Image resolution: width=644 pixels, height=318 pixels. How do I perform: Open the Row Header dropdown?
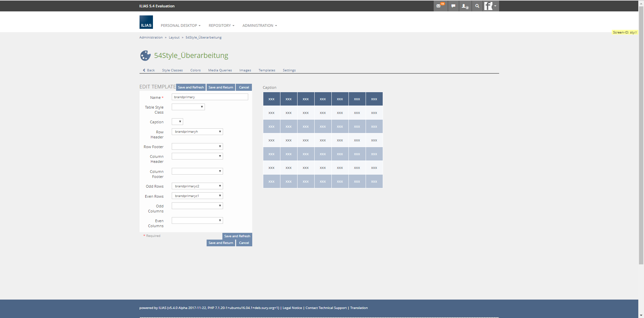[x=197, y=132]
